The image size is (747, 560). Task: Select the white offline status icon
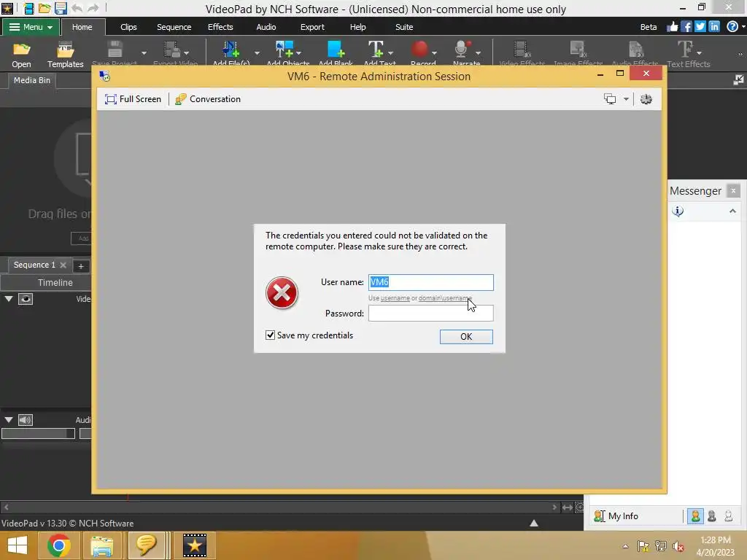pyautogui.click(x=729, y=516)
